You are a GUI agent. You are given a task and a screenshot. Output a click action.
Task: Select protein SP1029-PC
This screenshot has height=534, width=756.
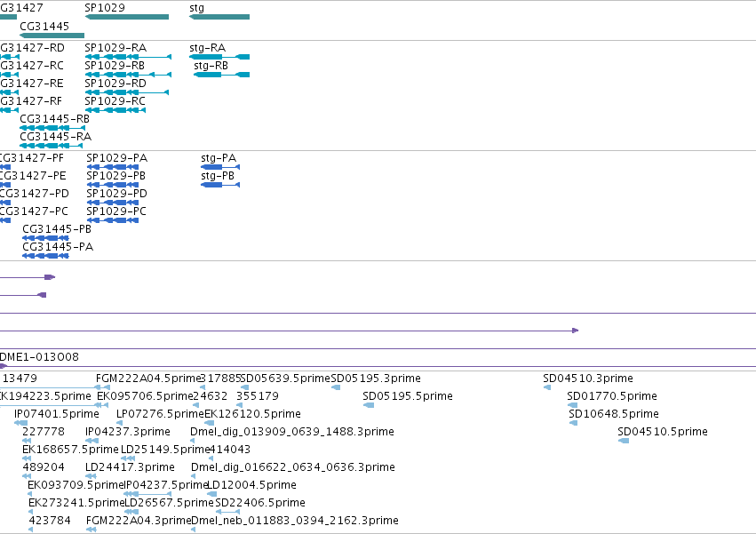(x=113, y=220)
